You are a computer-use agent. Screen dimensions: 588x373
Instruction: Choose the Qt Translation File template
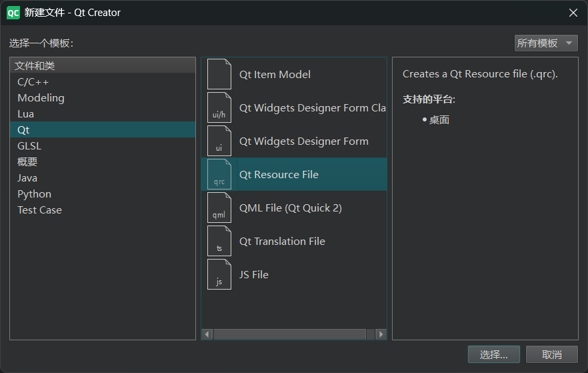(294, 242)
